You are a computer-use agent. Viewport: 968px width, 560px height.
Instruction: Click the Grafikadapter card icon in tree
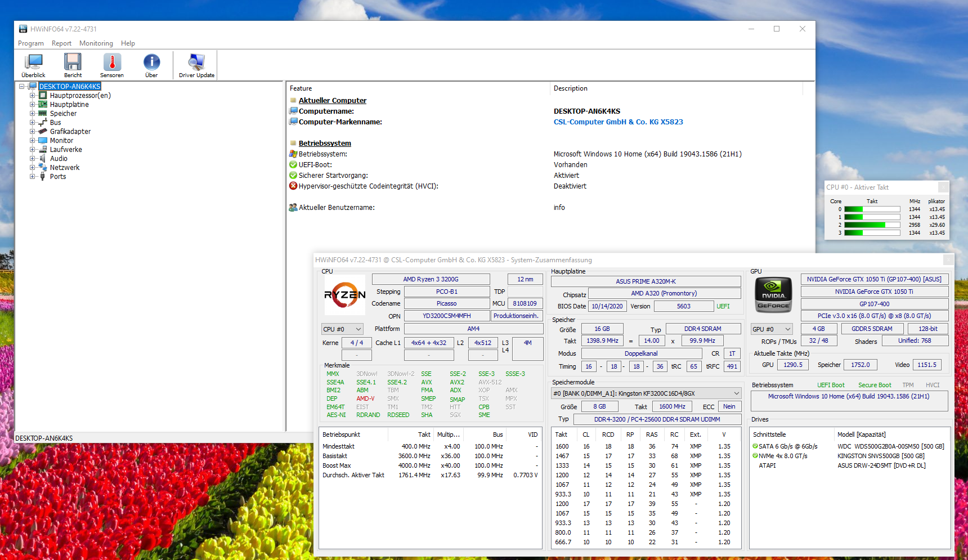[x=43, y=132]
